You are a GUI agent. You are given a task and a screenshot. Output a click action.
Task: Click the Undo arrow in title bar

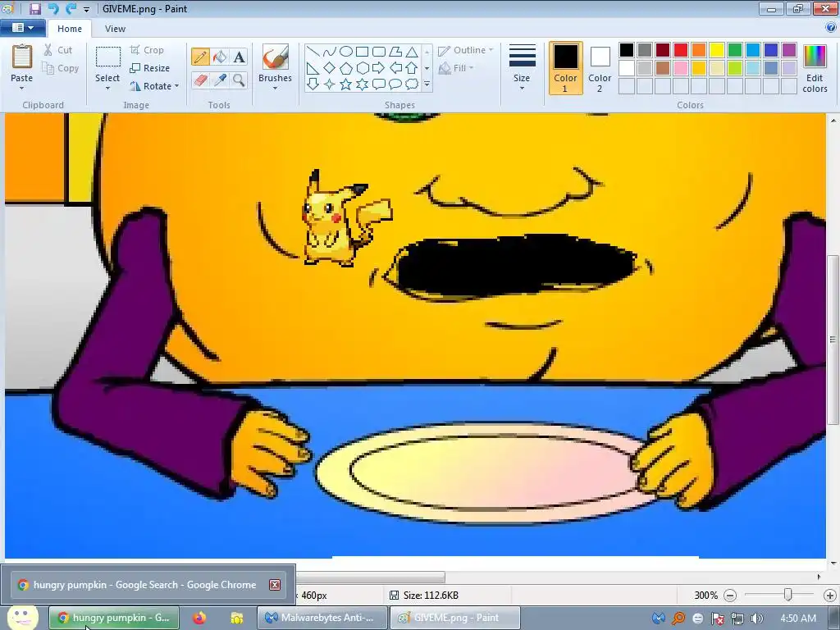pos(52,9)
